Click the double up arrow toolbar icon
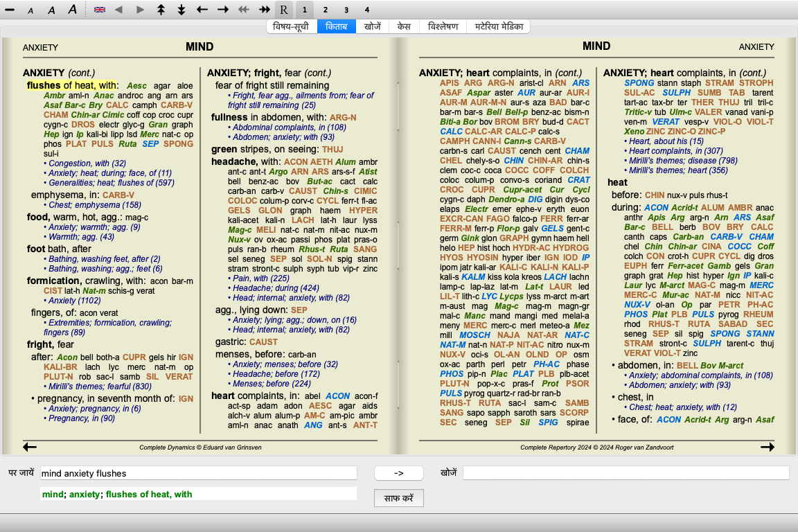 coord(161,10)
